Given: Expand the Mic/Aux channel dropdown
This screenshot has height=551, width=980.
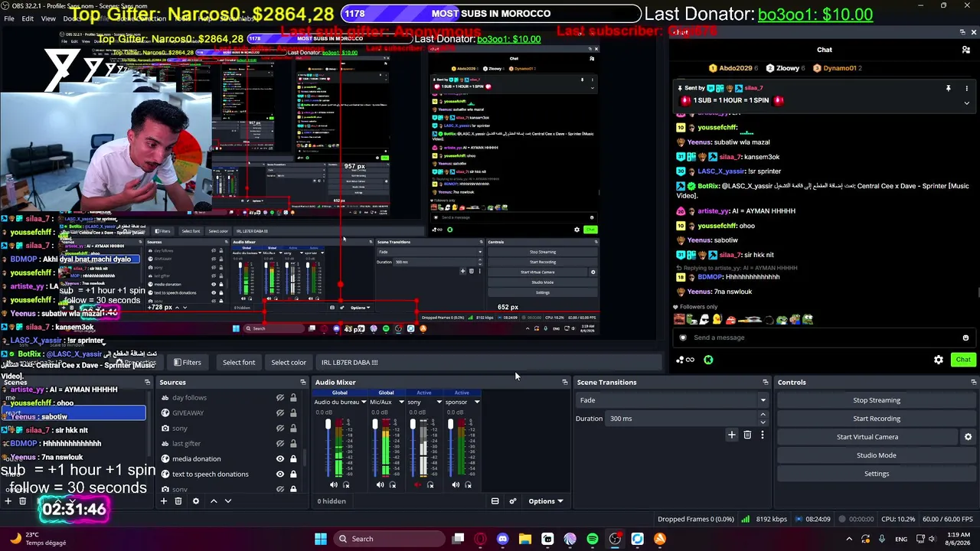Looking at the screenshot, I should [x=400, y=402].
